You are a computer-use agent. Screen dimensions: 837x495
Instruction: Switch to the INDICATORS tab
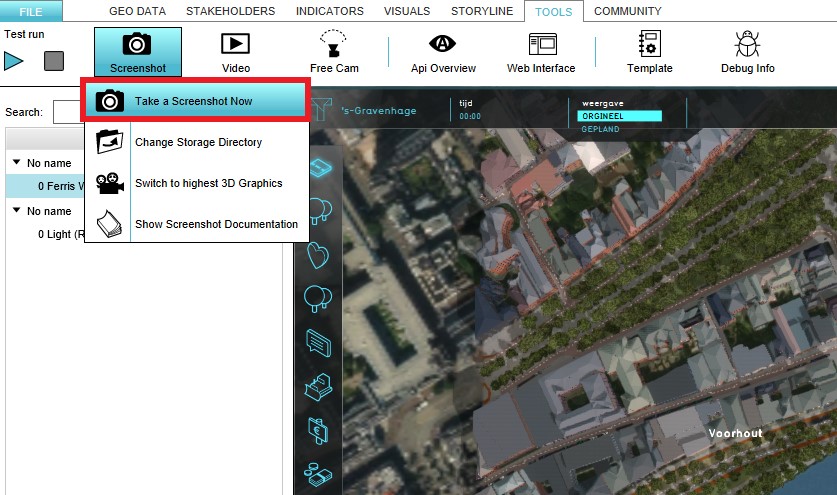click(330, 11)
